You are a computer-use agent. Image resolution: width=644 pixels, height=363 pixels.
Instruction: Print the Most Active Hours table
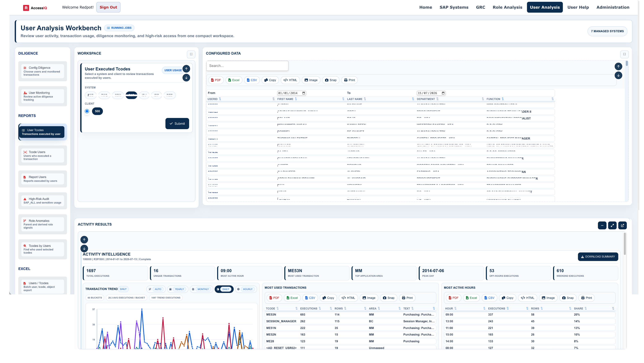pyautogui.click(x=586, y=298)
